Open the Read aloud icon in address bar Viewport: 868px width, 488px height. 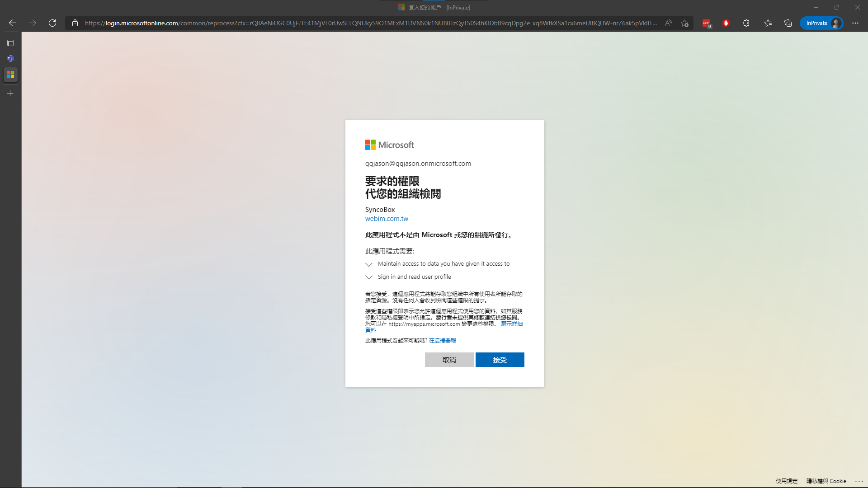point(668,23)
